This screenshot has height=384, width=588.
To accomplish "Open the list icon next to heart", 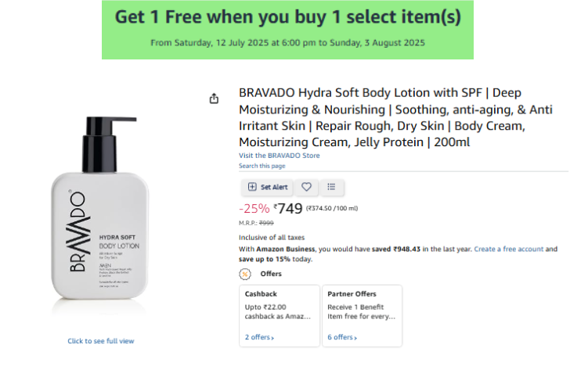I will point(331,187).
